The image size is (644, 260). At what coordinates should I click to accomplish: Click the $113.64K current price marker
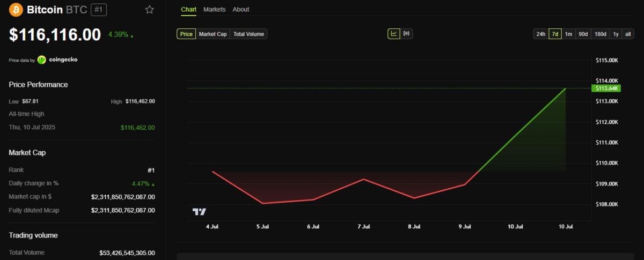[x=605, y=88]
